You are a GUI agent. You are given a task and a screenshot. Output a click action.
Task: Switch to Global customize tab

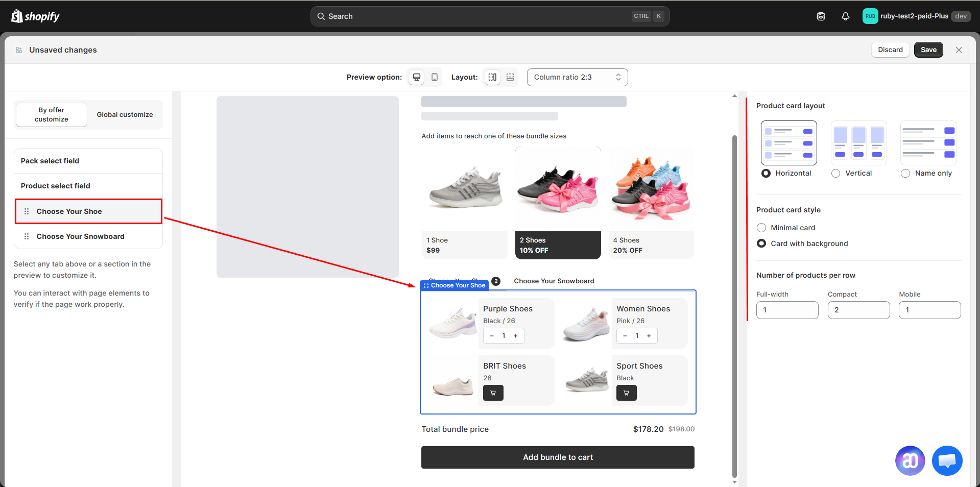pos(125,115)
